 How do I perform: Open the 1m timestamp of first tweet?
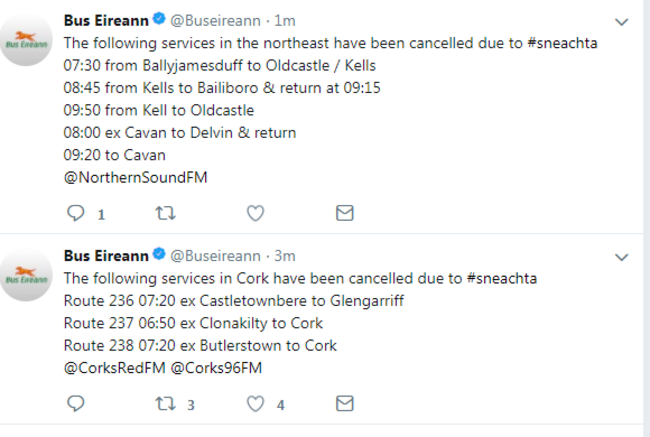tap(285, 21)
